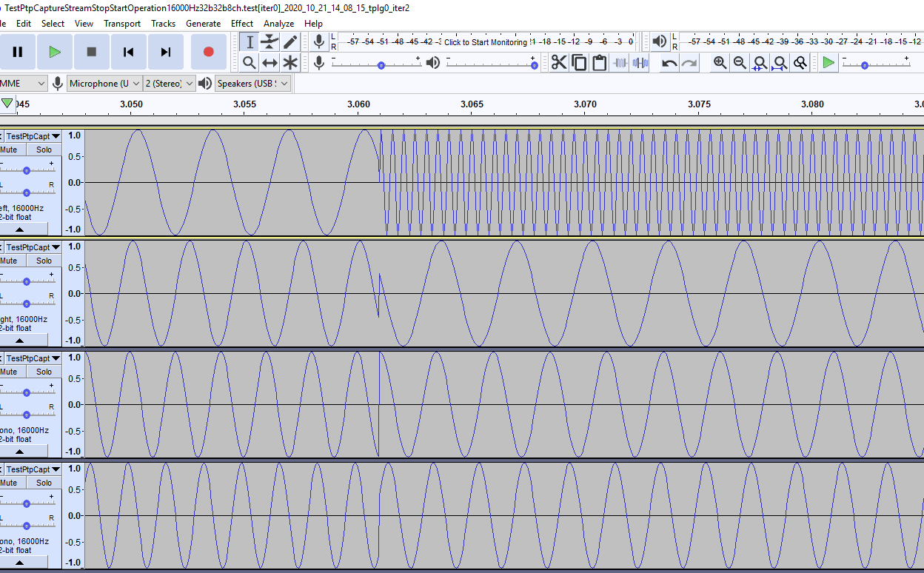The image size is (924, 573).
Task: Fit the selection to window width
Action: (760, 63)
